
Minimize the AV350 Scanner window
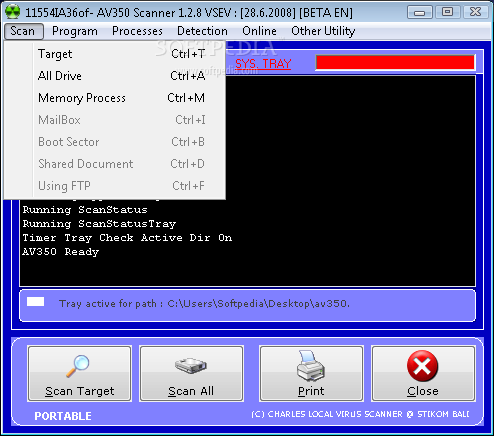420,12
